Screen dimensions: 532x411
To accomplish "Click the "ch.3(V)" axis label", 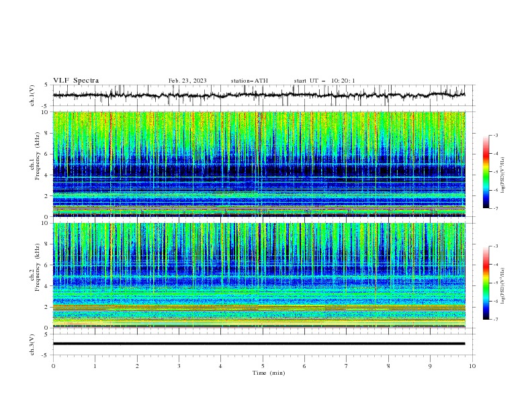I will click(32, 345).
